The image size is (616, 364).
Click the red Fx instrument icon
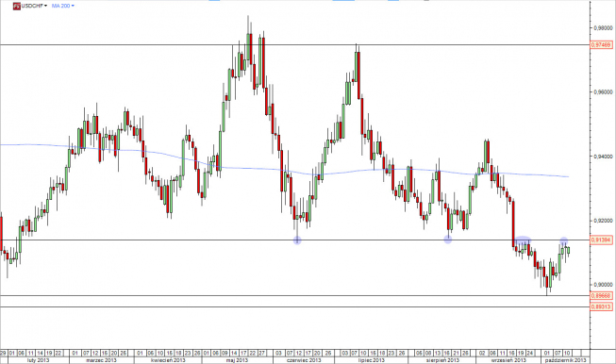(x=16, y=6)
